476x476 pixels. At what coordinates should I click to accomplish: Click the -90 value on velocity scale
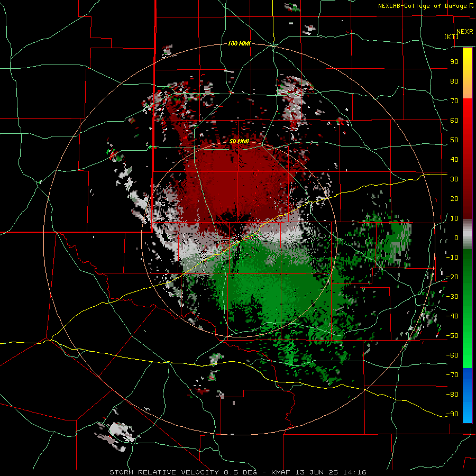pyautogui.click(x=452, y=414)
